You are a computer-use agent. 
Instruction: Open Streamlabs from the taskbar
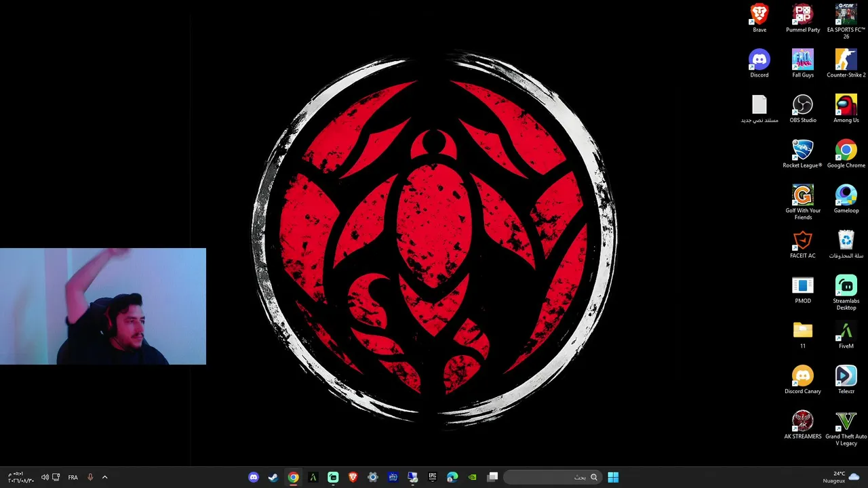[333, 477]
